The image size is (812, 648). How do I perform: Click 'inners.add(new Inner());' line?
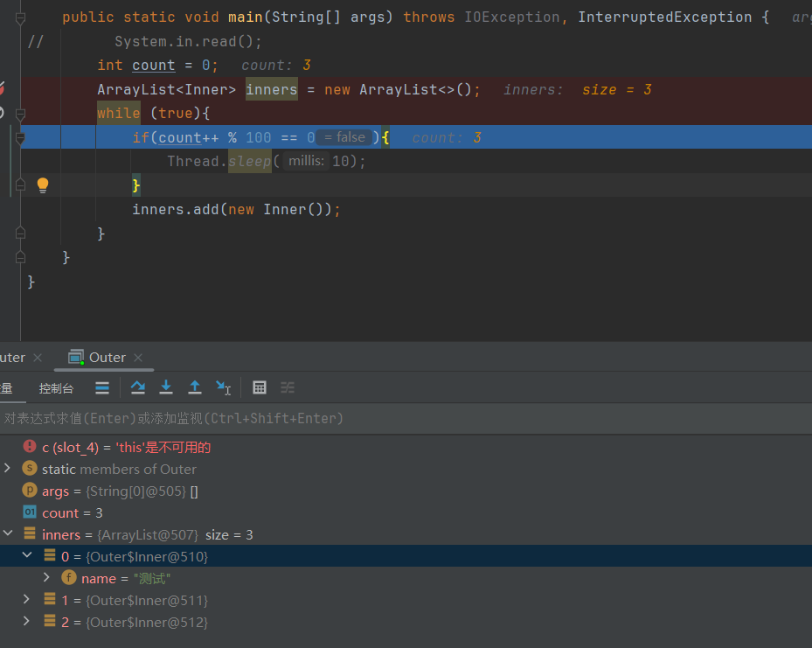(x=236, y=210)
